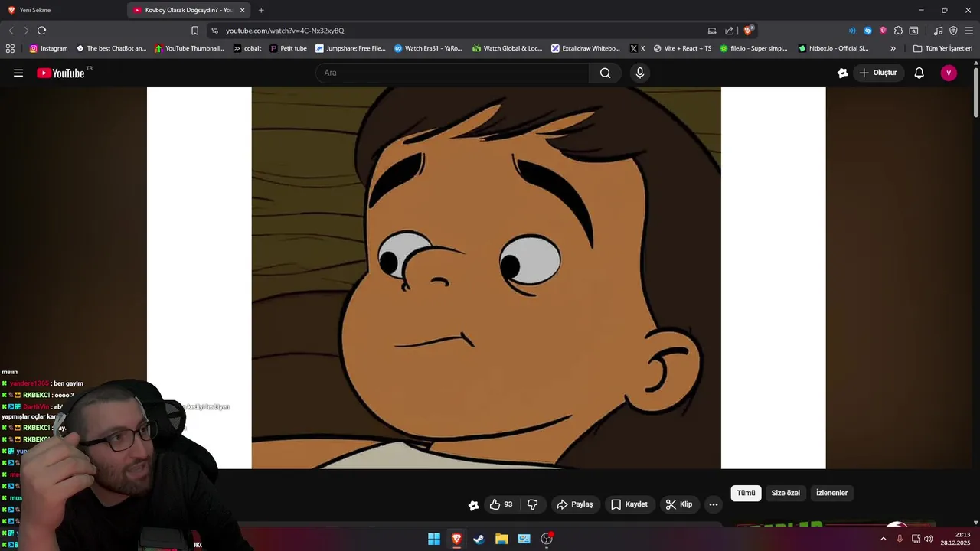This screenshot has width=980, height=551.
Task: Select the Tümü filter chip
Action: tap(746, 493)
